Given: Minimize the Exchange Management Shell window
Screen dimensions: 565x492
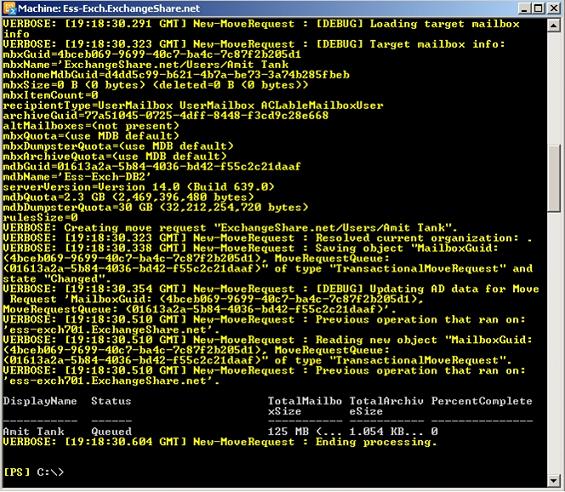Looking at the screenshot, I should [524, 8].
